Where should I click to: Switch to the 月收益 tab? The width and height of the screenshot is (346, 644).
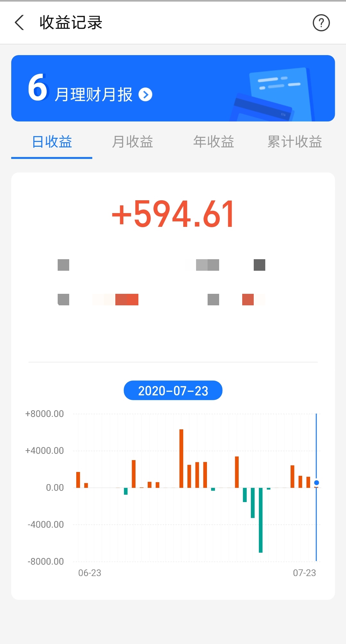[133, 142]
